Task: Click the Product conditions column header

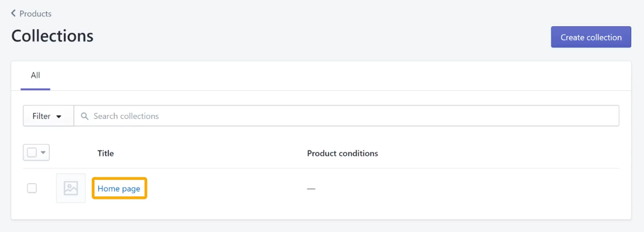Action: point(342,153)
